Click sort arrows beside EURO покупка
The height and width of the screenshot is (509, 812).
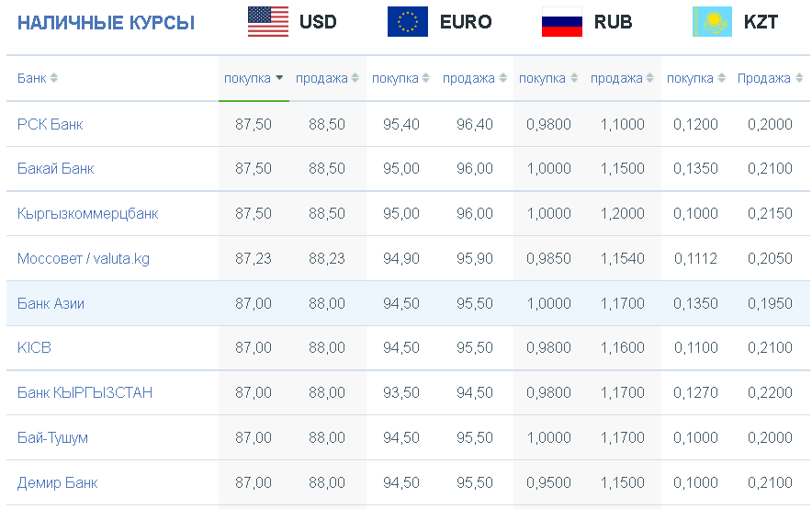[425, 78]
